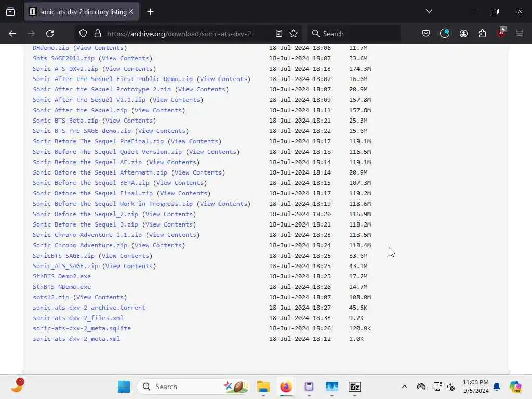Open the blue circular extension icon
Image resolution: width=532 pixels, height=399 pixels.
click(445, 33)
